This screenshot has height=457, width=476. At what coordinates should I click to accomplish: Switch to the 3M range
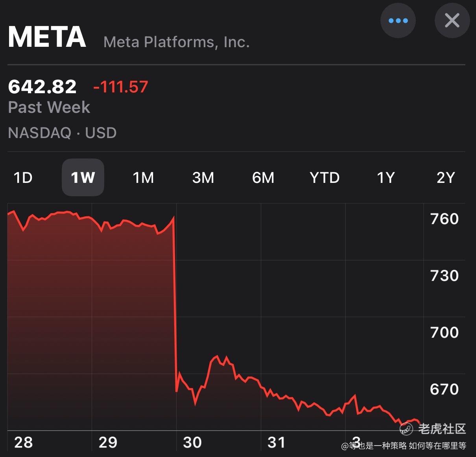(x=203, y=178)
